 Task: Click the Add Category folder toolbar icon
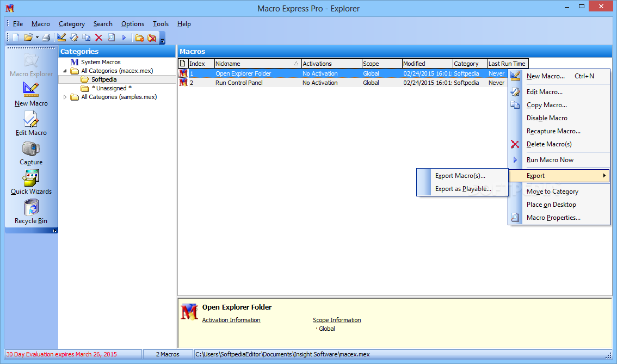click(x=139, y=38)
